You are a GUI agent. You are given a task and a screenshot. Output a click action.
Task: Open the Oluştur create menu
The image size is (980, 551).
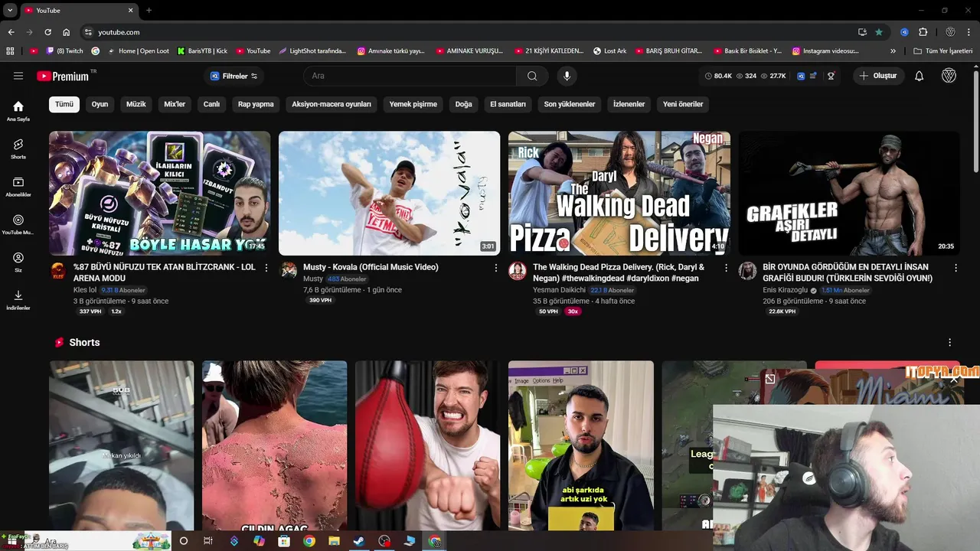(878, 76)
